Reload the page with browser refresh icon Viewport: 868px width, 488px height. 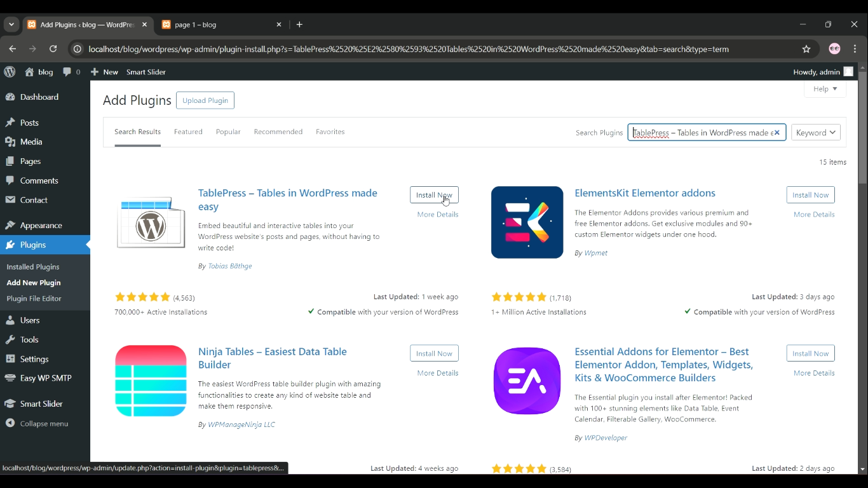coord(53,49)
